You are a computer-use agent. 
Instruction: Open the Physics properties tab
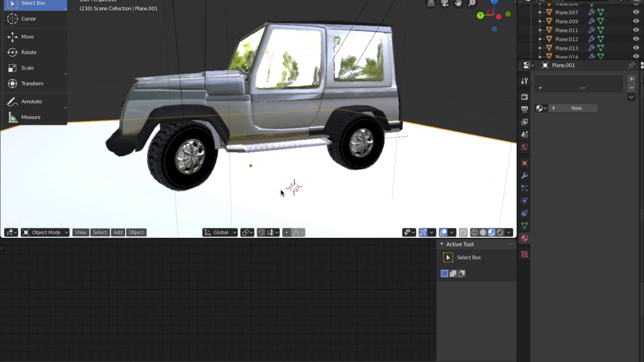click(x=524, y=201)
